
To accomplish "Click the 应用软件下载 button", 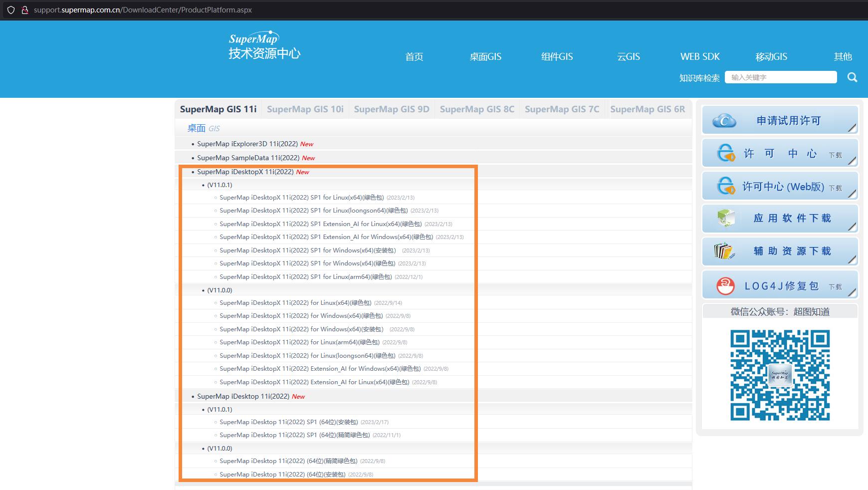I will click(780, 218).
